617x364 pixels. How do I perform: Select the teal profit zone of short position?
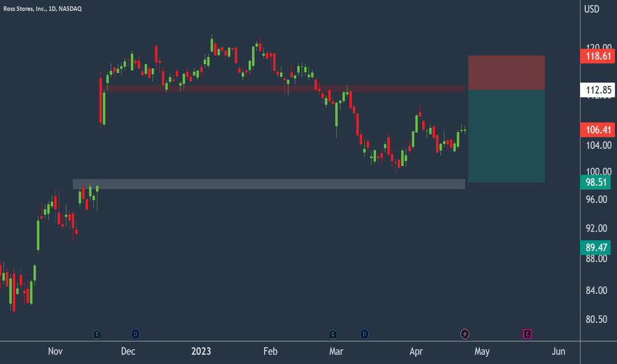(x=506, y=136)
